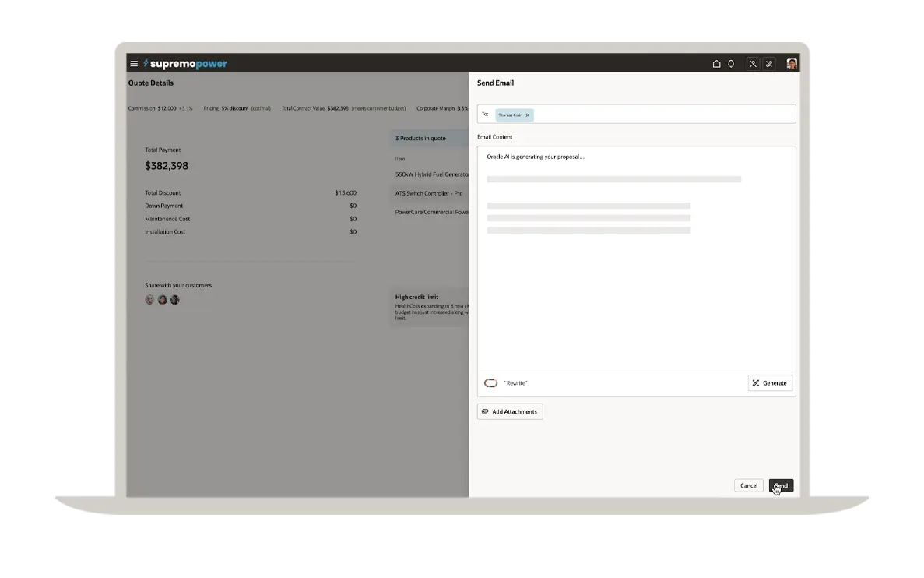Cancel the email draft
The image size is (924, 578).
pyautogui.click(x=748, y=485)
